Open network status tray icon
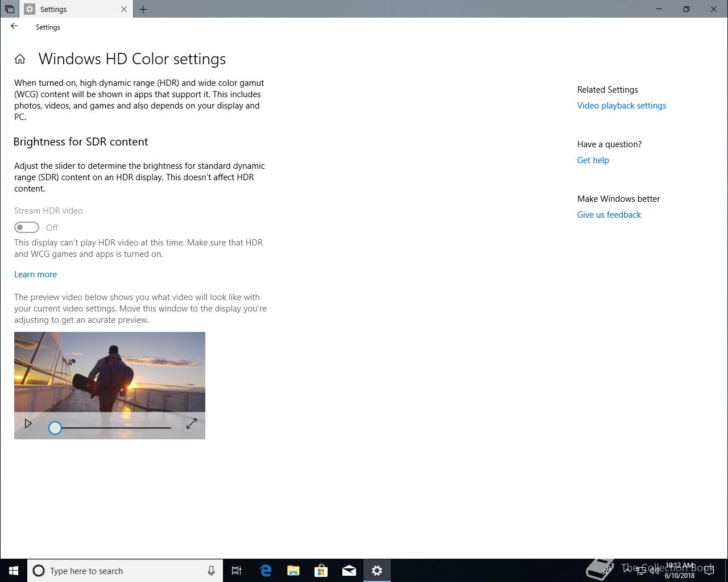The height and width of the screenshot is (582, 728). click(x=640, y=571)
